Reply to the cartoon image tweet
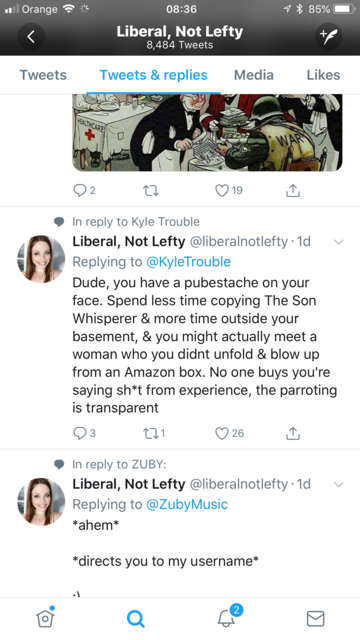The image size is (360, 640). click(84, 190)
